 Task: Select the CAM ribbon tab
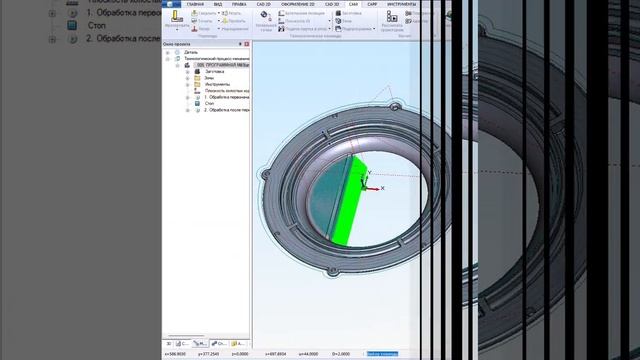coord(353,4)
